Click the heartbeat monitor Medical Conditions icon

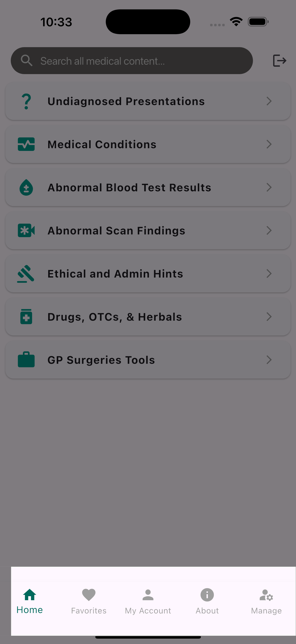(26, 145)
